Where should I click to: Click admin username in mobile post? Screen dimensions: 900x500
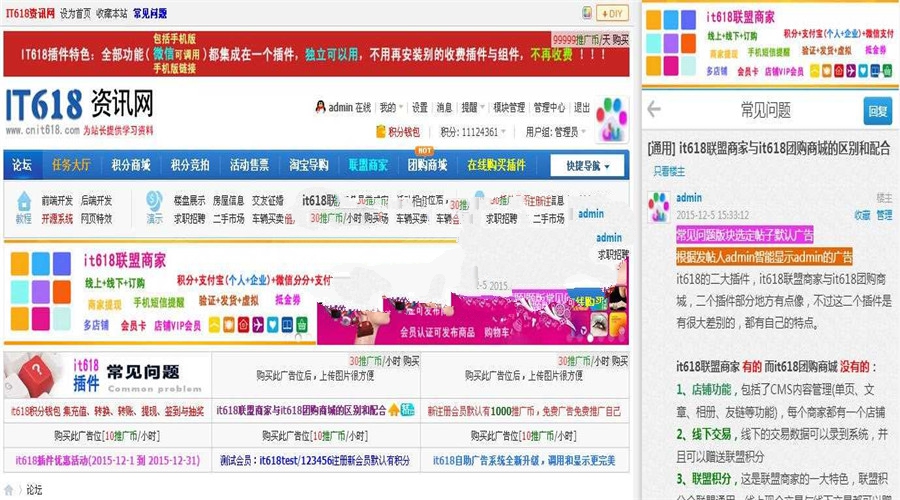tap(689, 197)
